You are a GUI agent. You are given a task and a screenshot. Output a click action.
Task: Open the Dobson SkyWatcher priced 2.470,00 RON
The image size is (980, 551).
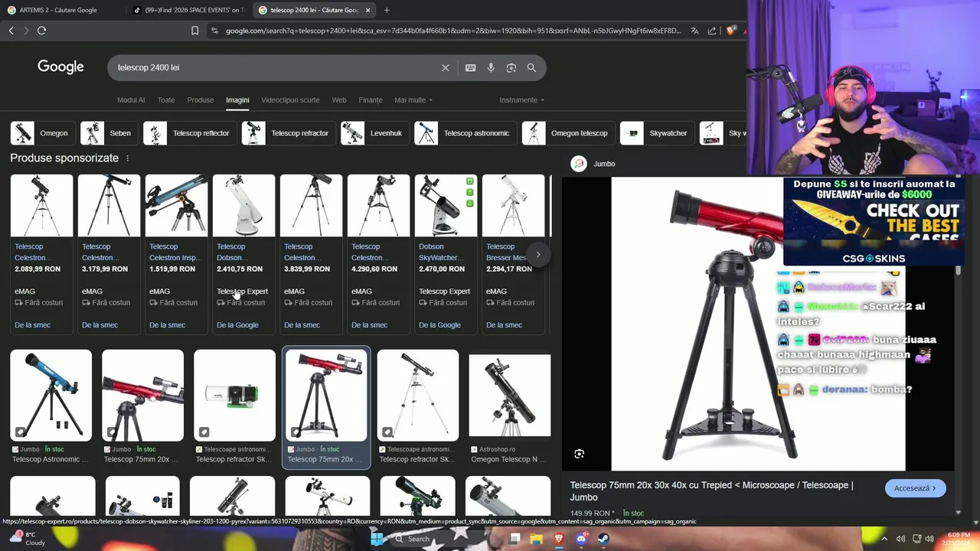446,254
